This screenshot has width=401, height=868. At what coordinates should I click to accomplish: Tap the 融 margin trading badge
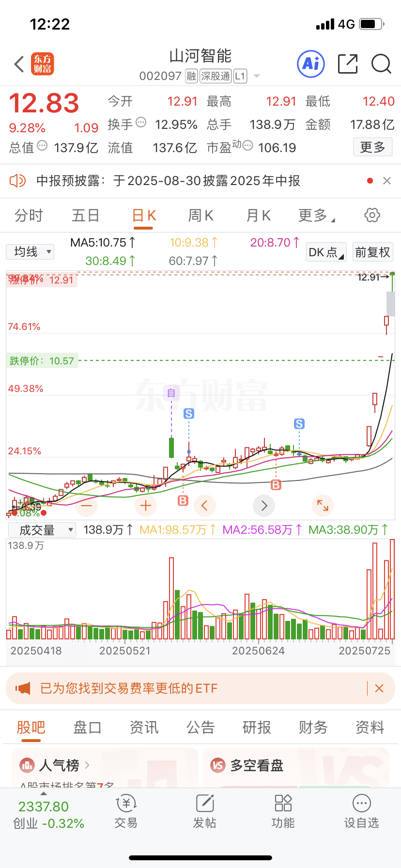pos(191,76)
